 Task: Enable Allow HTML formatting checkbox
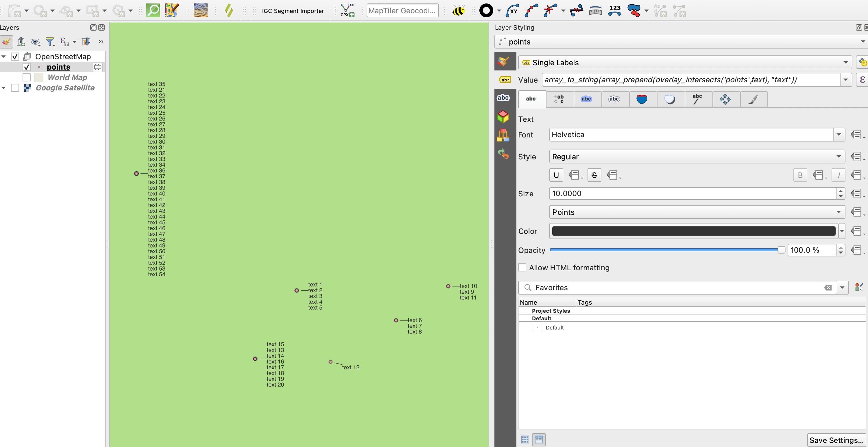522,267
